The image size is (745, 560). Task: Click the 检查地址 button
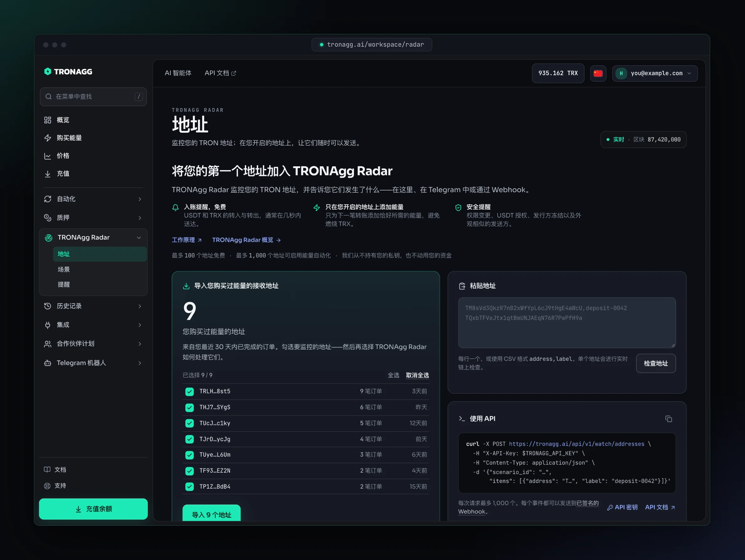(656, 363)
